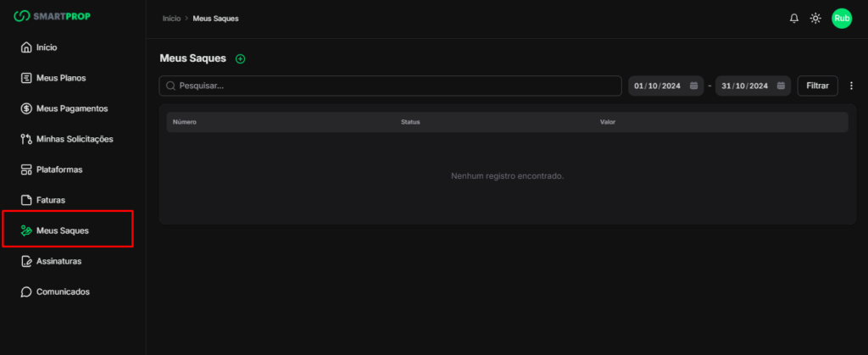Select the Meus Pagamentos dollar icon
This screenshot has width=868, height=355.
click(x=26, y=108)
